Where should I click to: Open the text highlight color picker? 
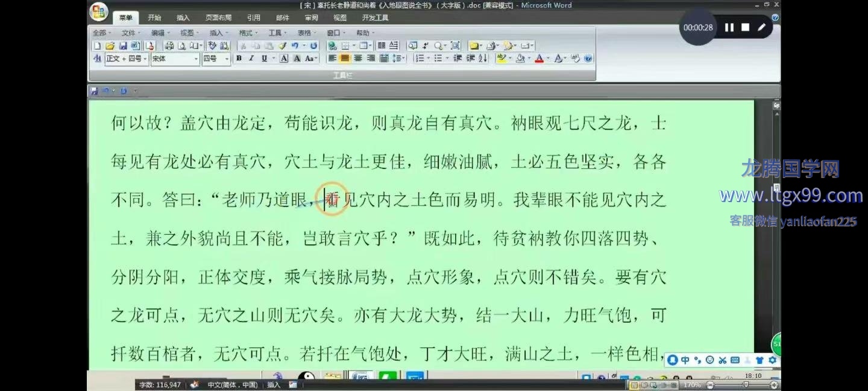[511, 59]
